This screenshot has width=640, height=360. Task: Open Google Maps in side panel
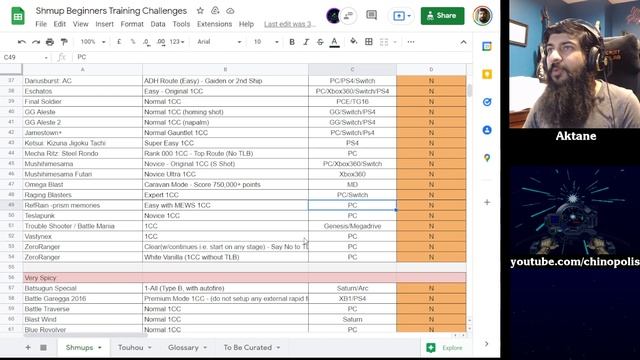click(487, 158)
